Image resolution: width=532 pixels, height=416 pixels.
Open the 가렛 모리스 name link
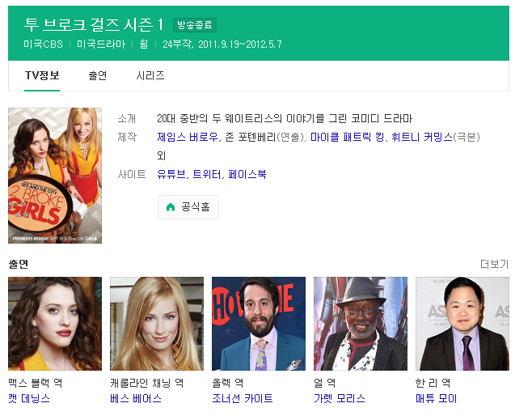click(340, 398)
